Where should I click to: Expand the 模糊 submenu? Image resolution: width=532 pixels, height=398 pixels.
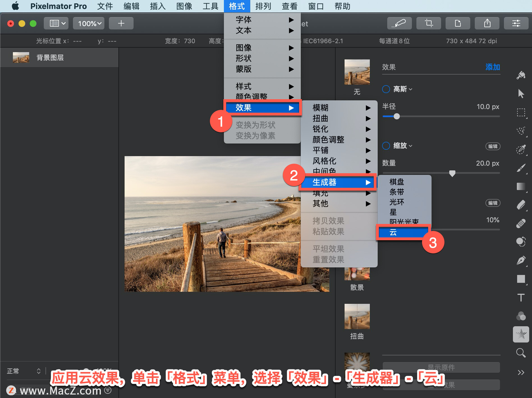(x=339, y=108)
